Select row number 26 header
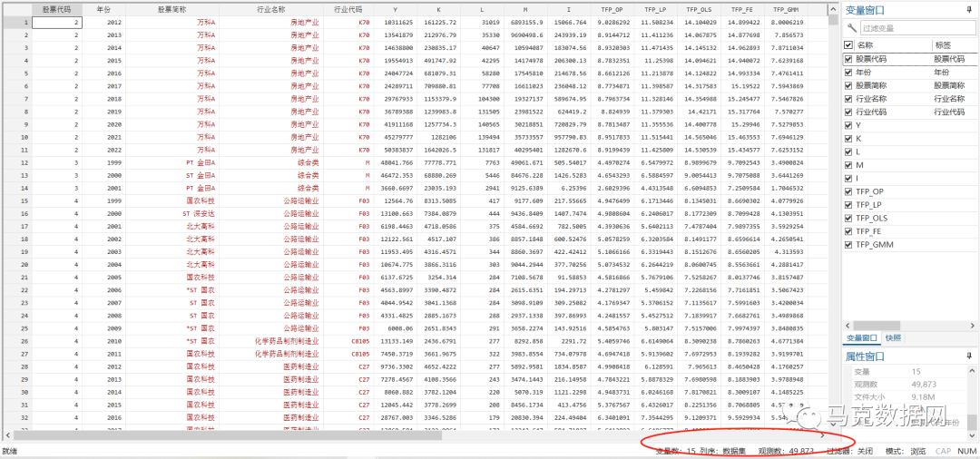 click(17, 341)
